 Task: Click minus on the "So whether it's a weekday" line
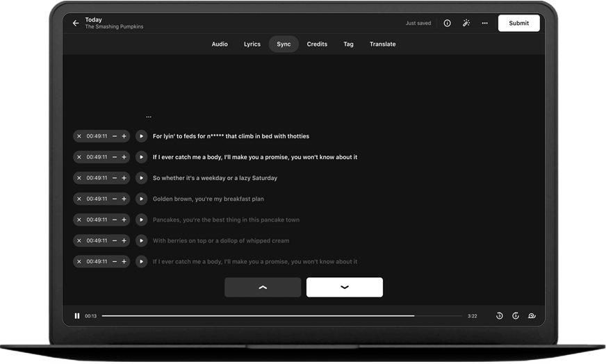pos(115,178)
